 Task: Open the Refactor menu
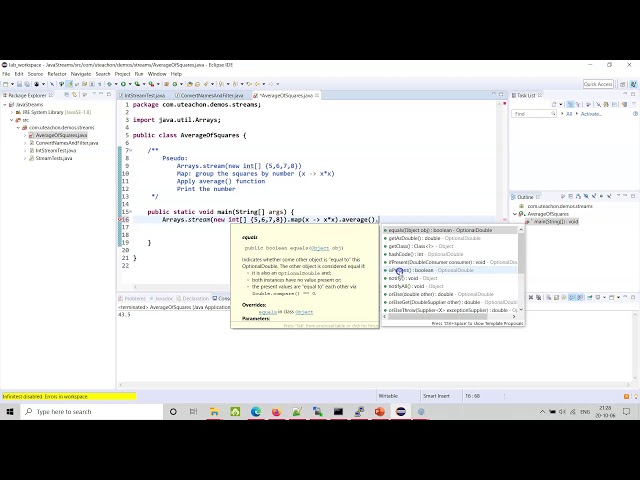click(x=57, y=74)
